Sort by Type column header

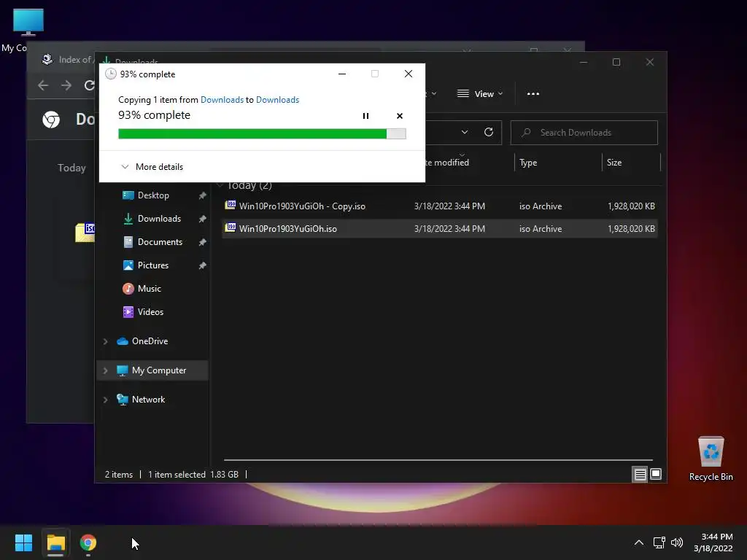(x=558, y=163)
